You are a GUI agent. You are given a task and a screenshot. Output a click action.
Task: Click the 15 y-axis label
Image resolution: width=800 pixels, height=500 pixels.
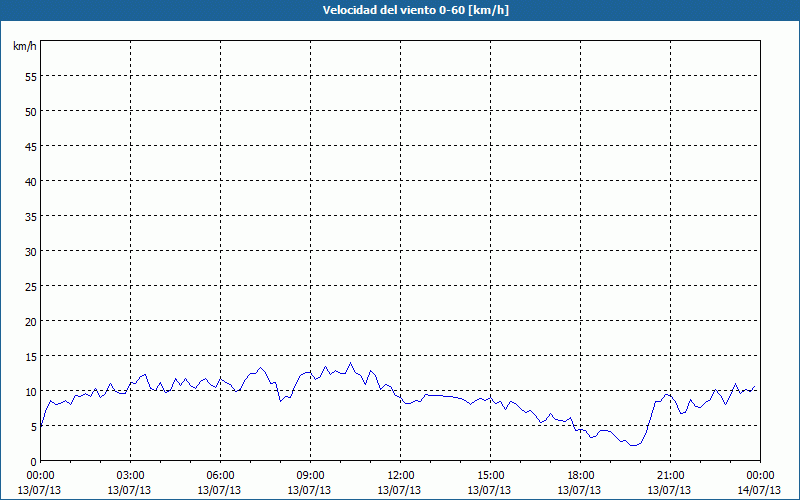(x=31, y=357)
